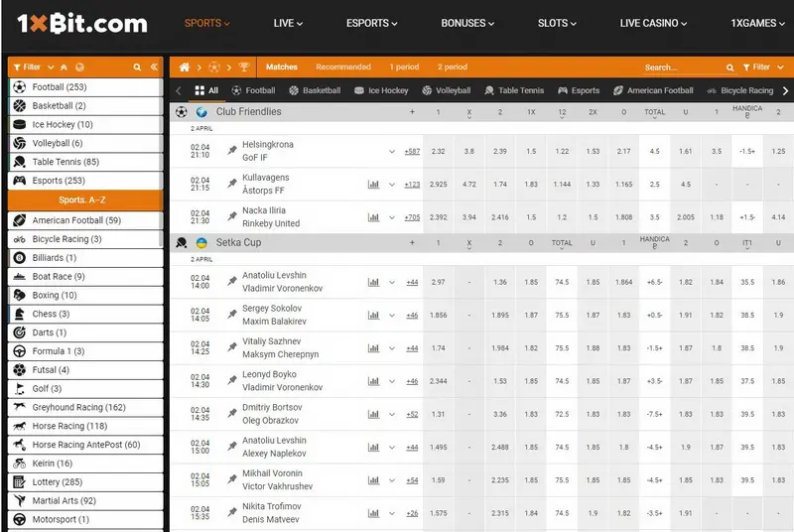Screen dimensions: 794x532
Task: Open the Setka Cup league title
Action: click(238, 243)
